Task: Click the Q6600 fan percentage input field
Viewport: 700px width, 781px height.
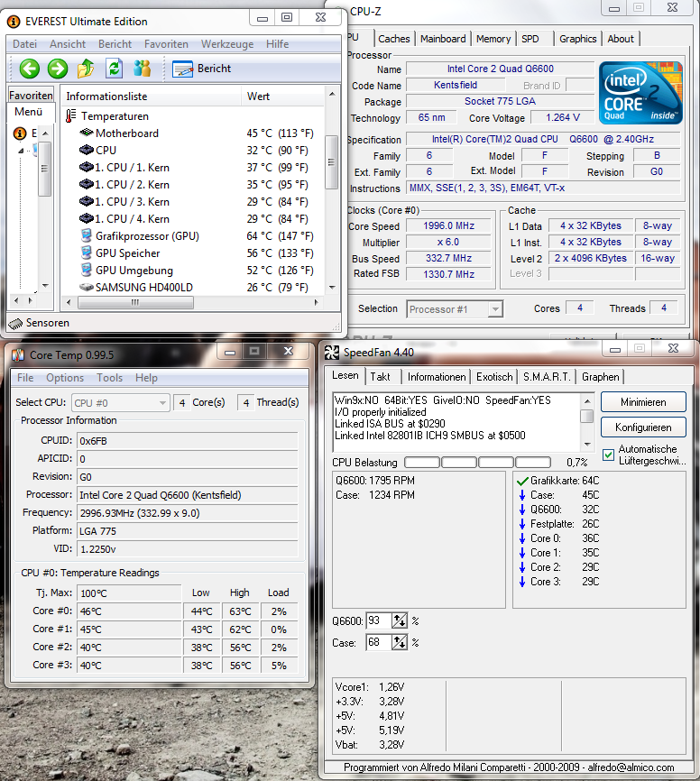Action: pyautogui.click(x=379, y=620)
